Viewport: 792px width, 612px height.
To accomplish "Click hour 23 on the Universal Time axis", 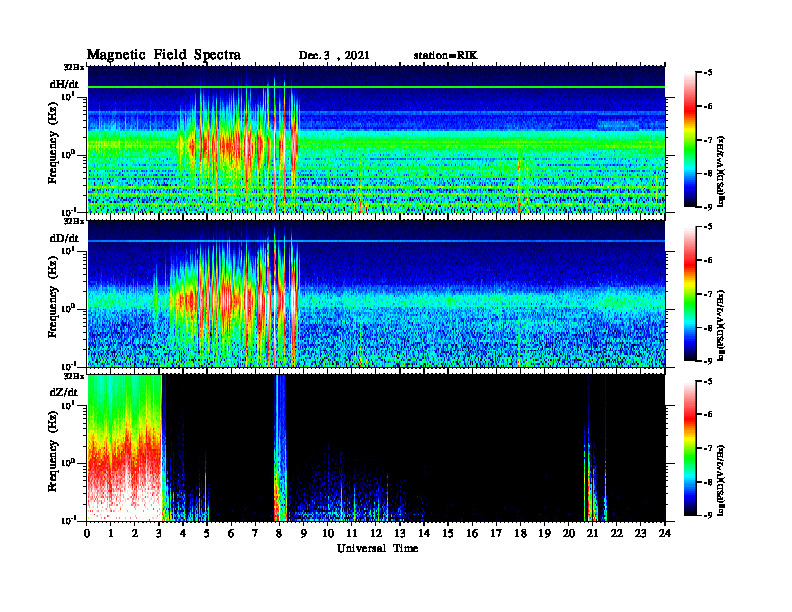I will coord(640,534).
